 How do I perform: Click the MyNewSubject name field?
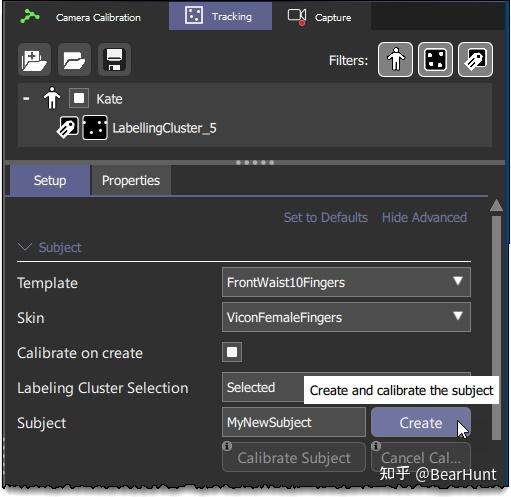(x=294, y=422)
